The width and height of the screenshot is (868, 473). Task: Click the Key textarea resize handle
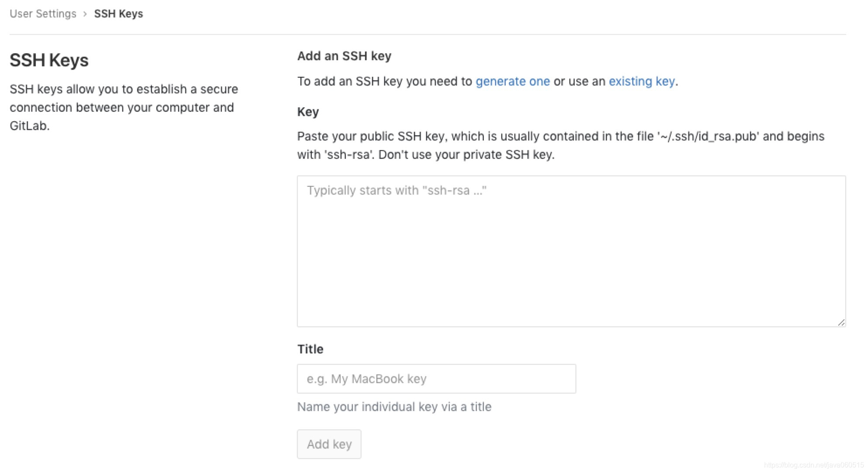841,322
